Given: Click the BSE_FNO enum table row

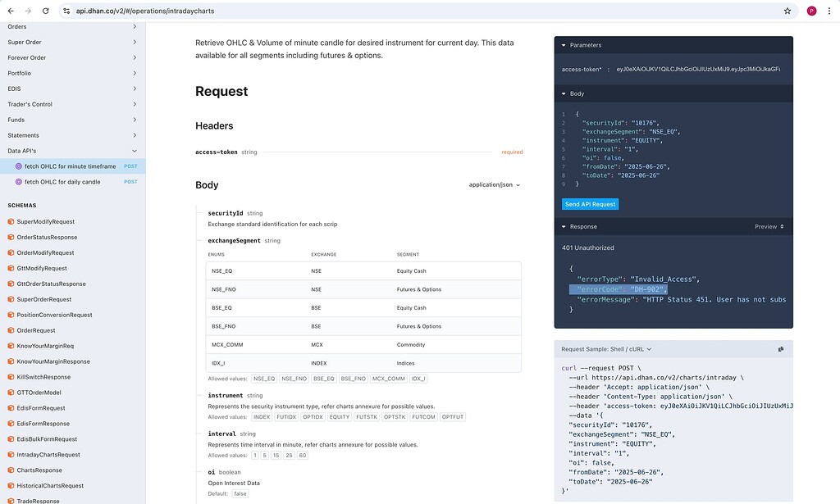Looking at the screenshot, I should [x=363, y=326].
